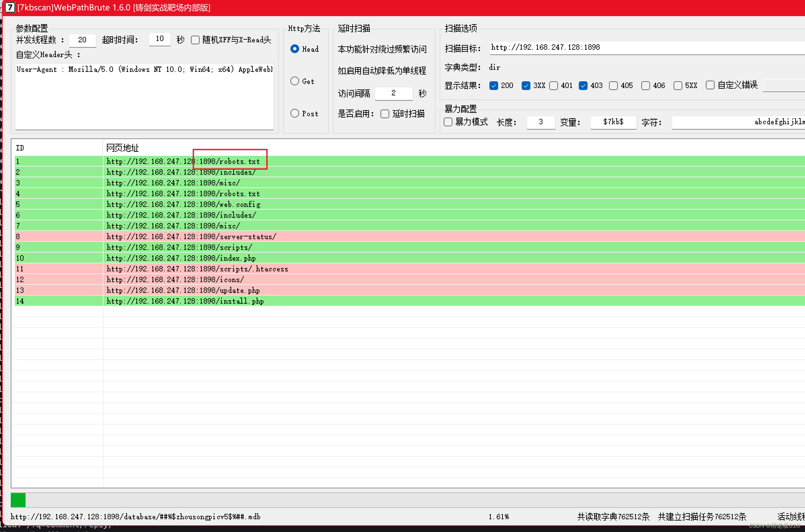Select the Post HTTP method radio button
Screen dimensions: 805x532
[295, 113]
